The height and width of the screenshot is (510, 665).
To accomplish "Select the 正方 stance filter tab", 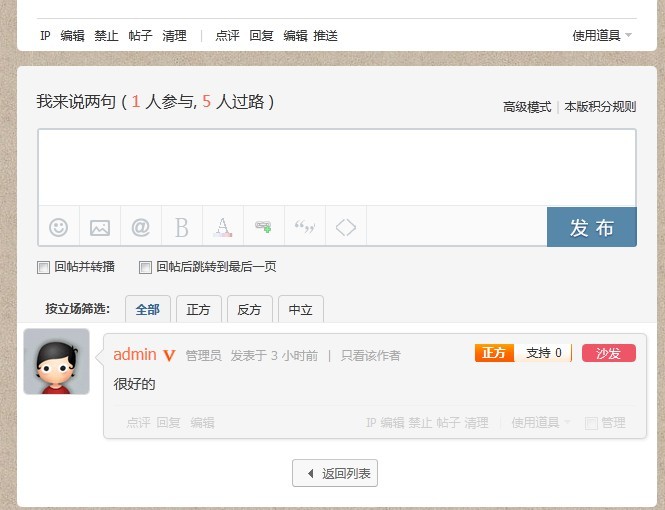I will [198, 309].
